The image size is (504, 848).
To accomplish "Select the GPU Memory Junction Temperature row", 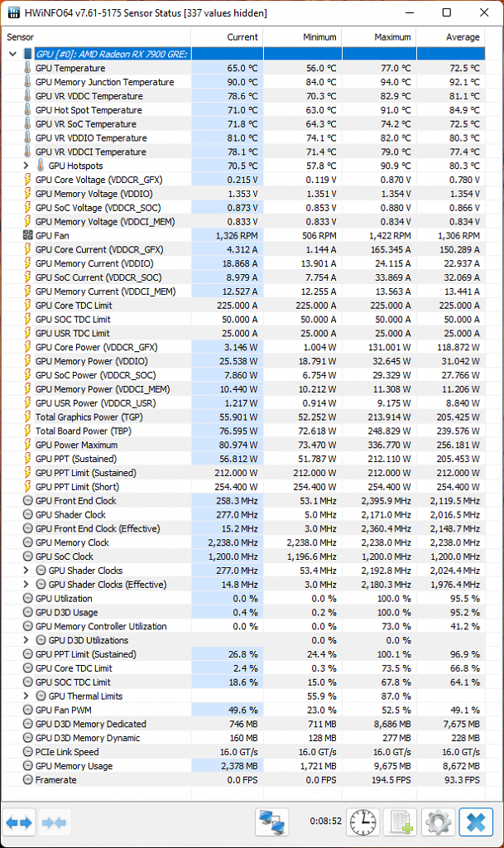I will click(x=243, y=82).
